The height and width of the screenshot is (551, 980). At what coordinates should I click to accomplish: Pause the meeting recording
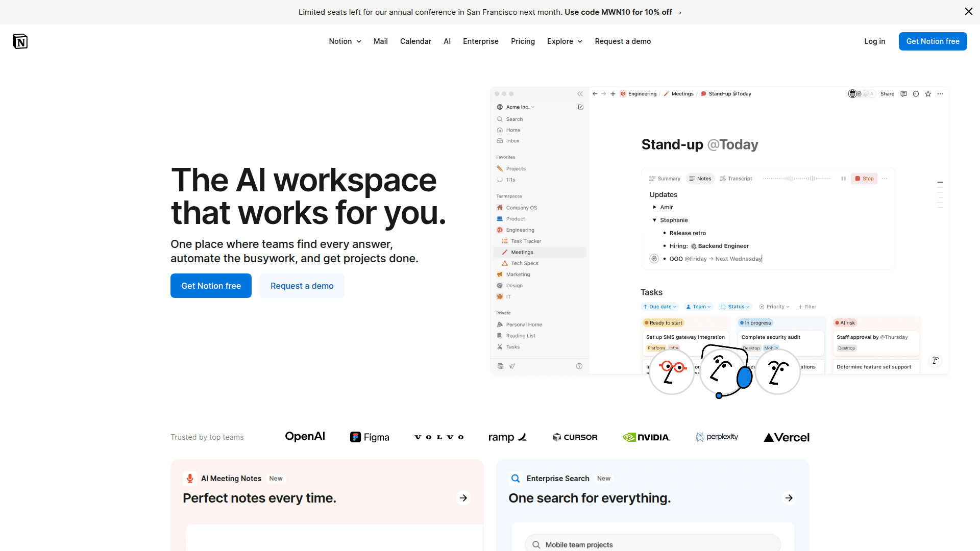tap(843, 179)
